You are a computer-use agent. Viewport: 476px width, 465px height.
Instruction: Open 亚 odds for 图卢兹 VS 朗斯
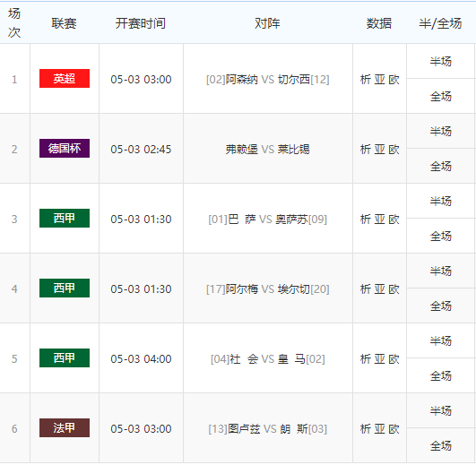pos(379,429)
